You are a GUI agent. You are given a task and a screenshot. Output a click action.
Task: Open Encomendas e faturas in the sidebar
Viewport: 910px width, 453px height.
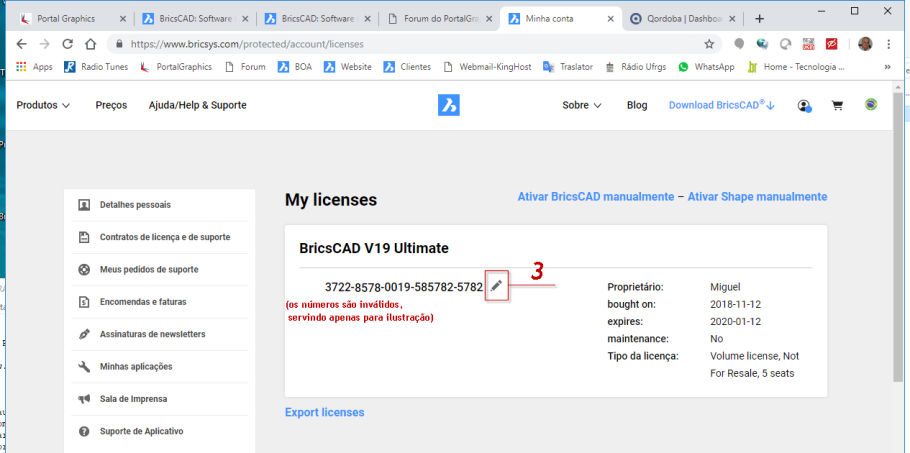click(x=160, y=302)
